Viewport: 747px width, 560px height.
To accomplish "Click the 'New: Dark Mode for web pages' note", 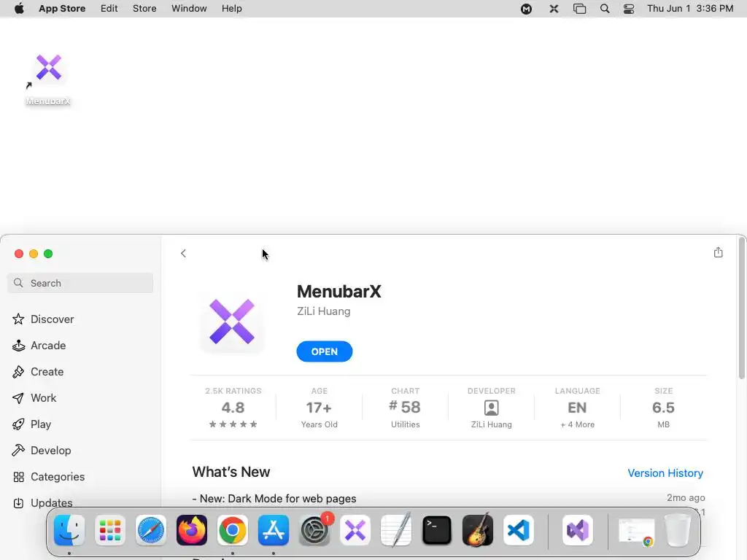I will point(274,499).
